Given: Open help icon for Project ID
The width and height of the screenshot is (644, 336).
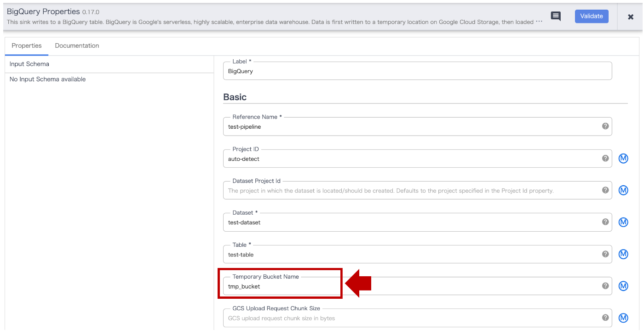Looking at the screenshot, I should [x=605, y=158].
